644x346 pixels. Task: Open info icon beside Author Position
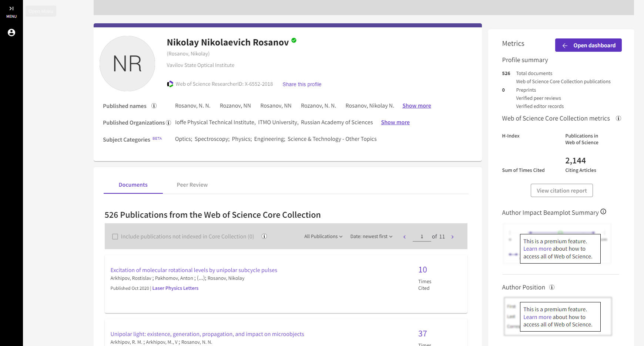click(x=552, y=287)
